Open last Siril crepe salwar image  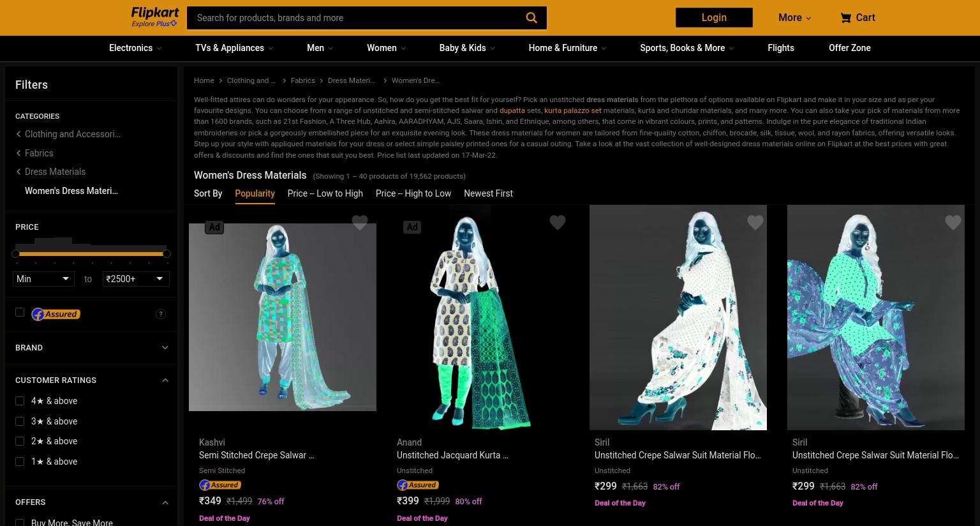876,317
